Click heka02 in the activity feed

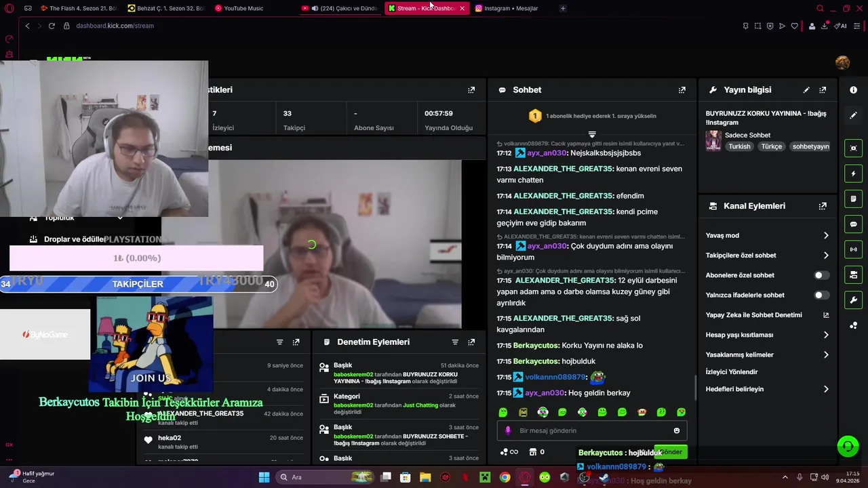click(x=170, y=438)
